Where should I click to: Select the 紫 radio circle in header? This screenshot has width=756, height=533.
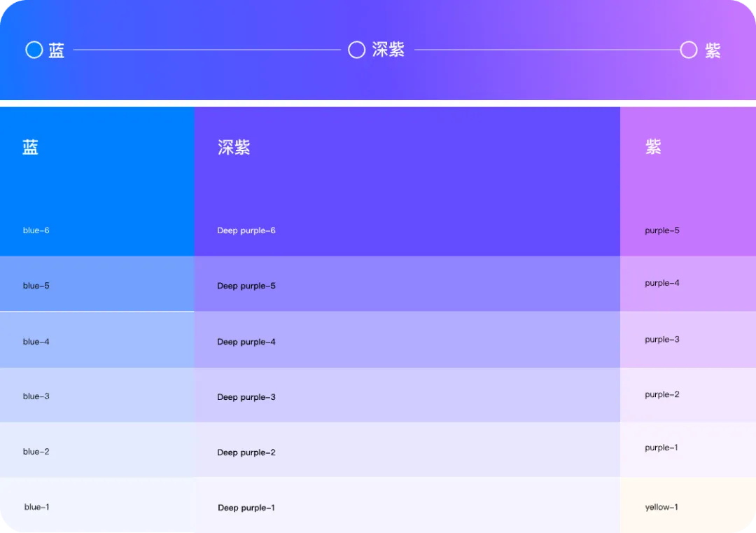pos(689,50)
